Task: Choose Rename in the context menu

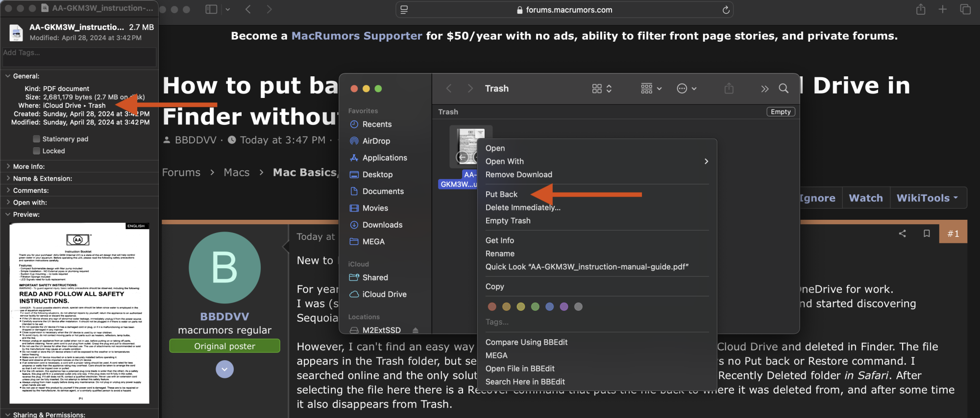Action: pyautogui.click(x=500, y=254)
